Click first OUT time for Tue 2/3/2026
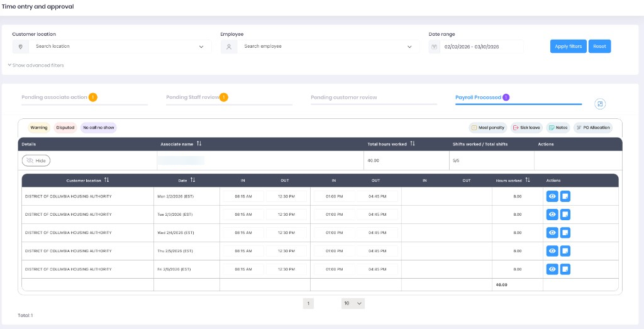 (x=286, y=215)
